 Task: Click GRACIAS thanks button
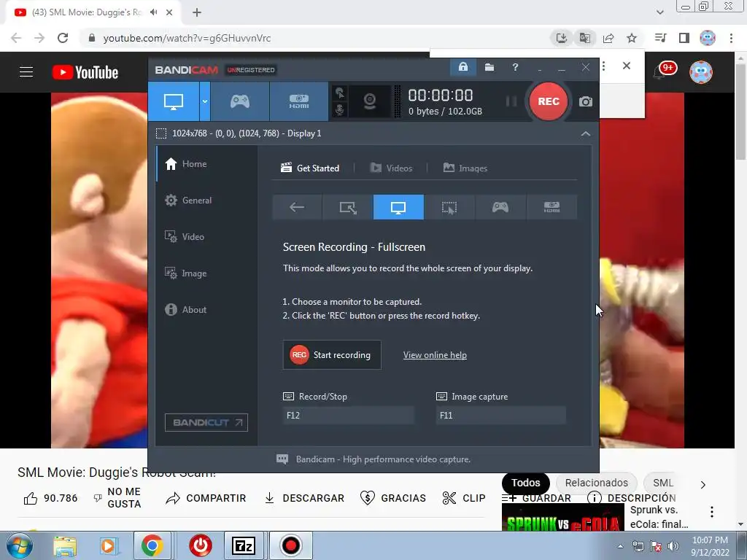click(x=393, y=498)
